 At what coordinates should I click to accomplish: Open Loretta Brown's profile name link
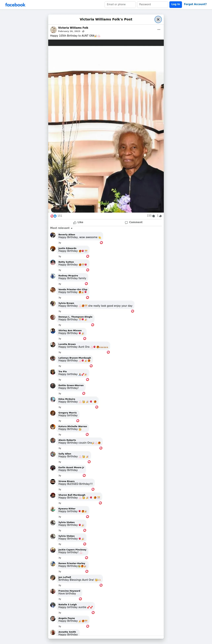point(67,344)
